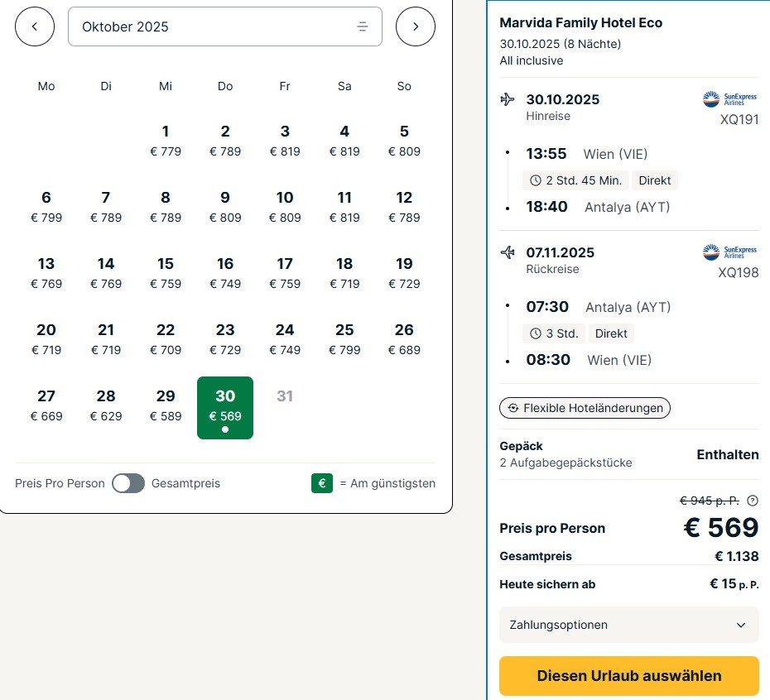The height and width of the screenshot is (700, 770).
Task: Click the Heute sichern ab € 15 amount
Action: [734, 583]
